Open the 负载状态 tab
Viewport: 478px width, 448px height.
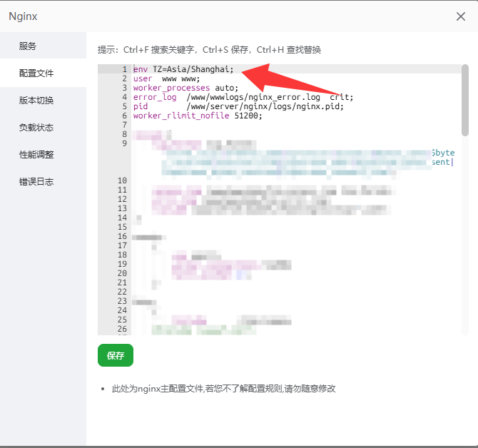(36, 128)
